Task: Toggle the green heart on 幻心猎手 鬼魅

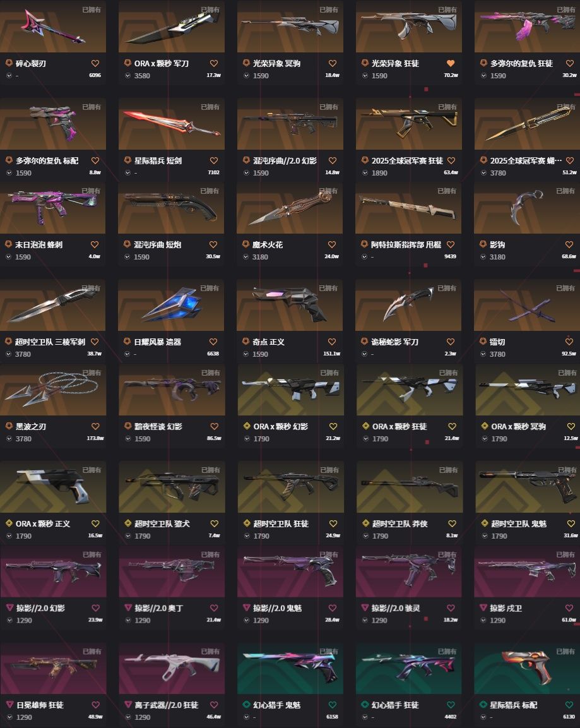Action: pos(332,705)
